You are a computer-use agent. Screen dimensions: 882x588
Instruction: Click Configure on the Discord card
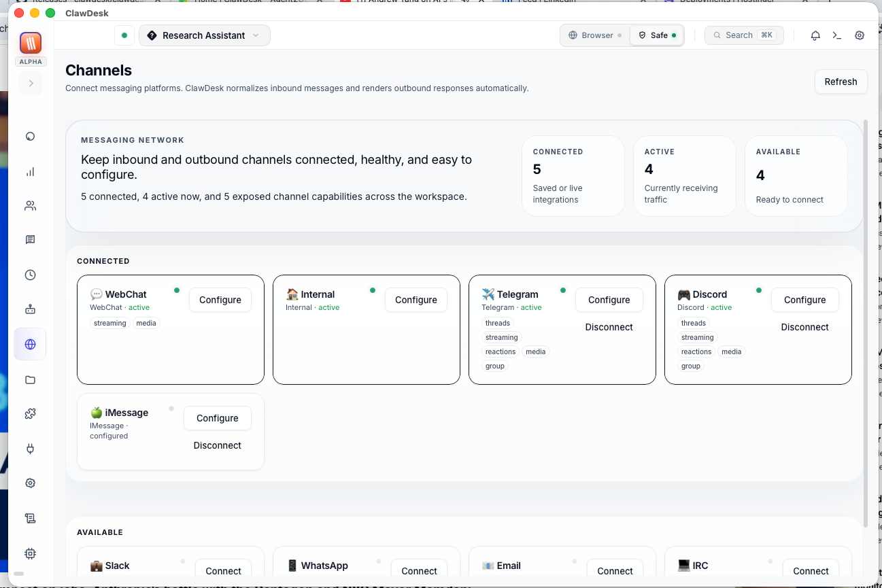click(x=804, y=300)
